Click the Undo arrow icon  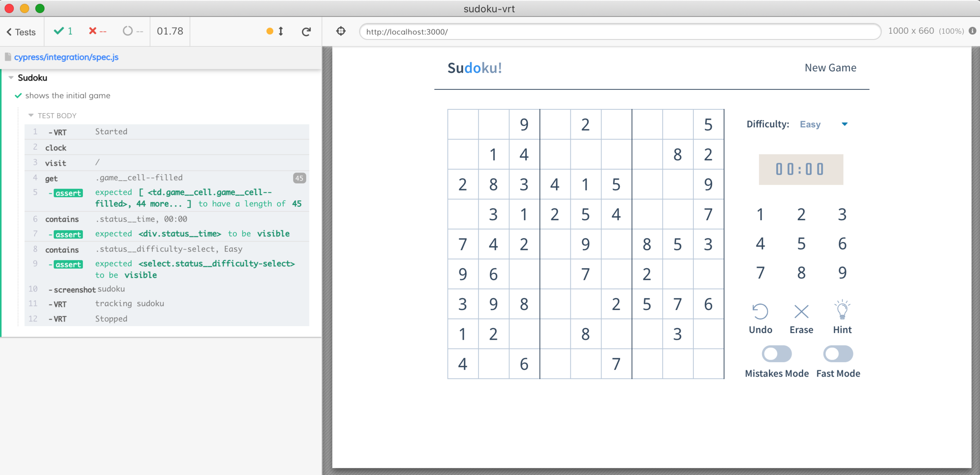coord(760,312)
